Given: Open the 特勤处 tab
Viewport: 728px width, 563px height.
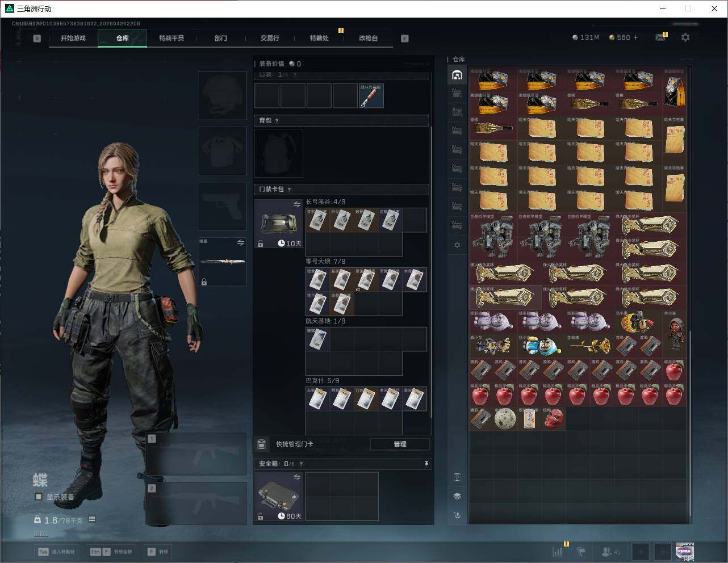Looking at the screenshot, I should pyautogui.click(x=319, y=38).
